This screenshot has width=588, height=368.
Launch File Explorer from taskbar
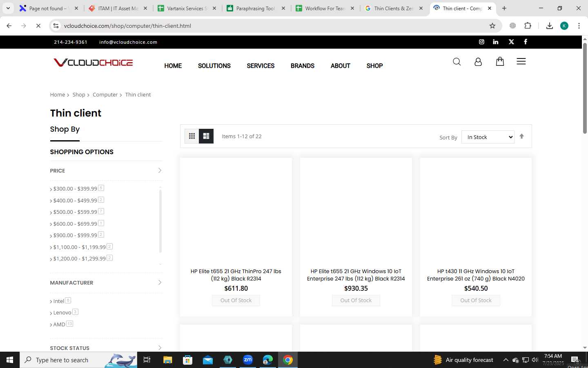(168, 360)
